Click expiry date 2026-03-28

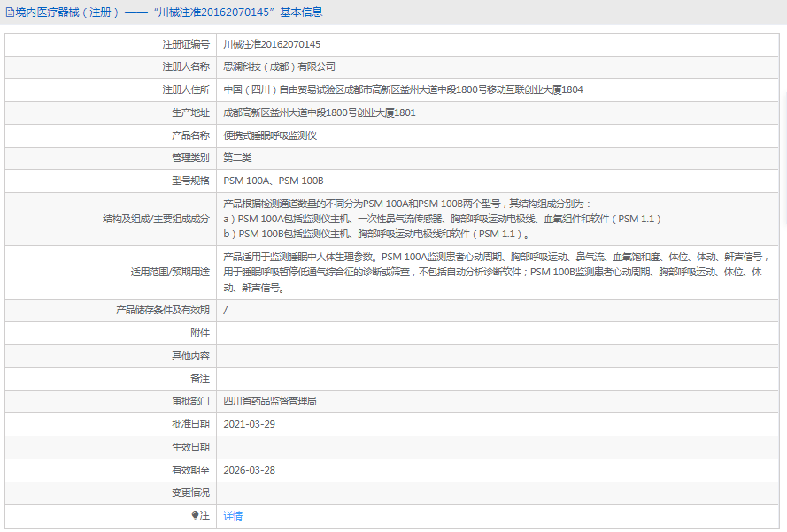click(249, 470)
